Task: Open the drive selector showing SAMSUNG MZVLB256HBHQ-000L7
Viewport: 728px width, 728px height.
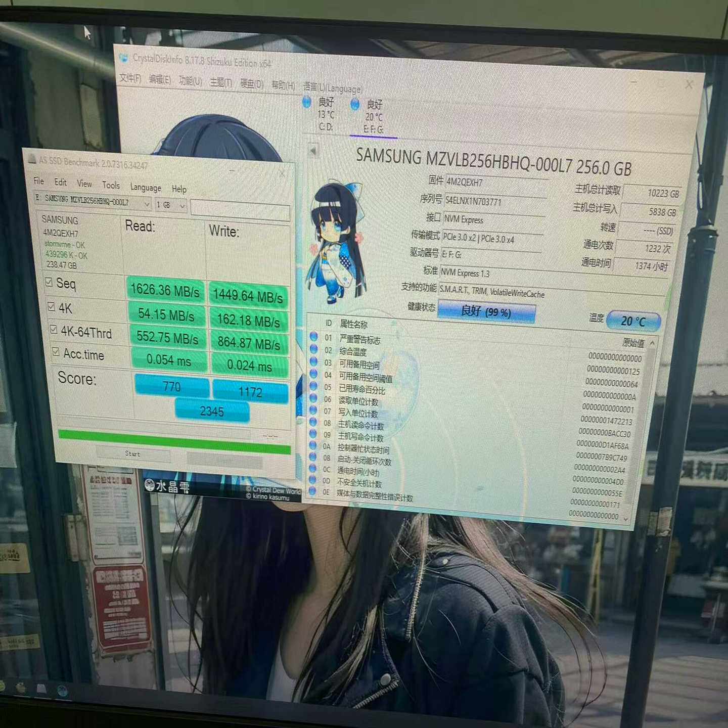Action: pyautogui.click(x=93, y=201)
